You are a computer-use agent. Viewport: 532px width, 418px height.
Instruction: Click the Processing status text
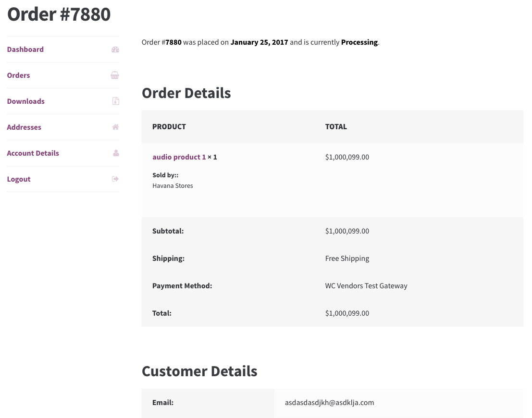coord(359,42)
